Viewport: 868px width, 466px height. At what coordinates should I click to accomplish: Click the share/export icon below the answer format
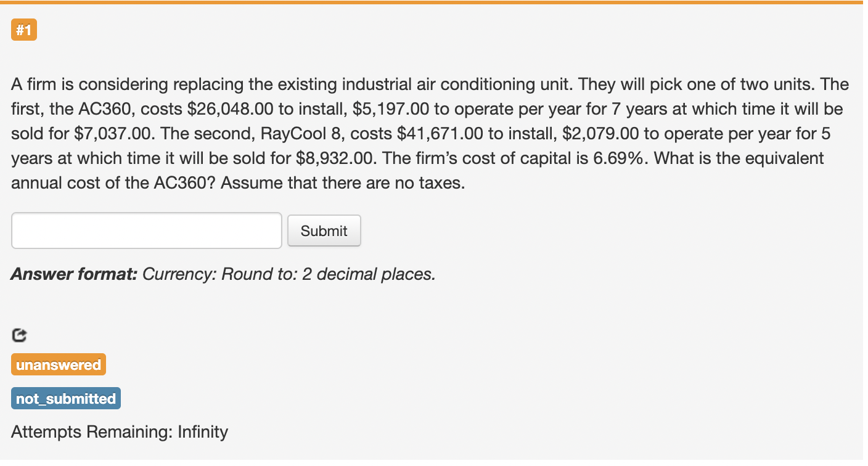[x=19, y=335]
